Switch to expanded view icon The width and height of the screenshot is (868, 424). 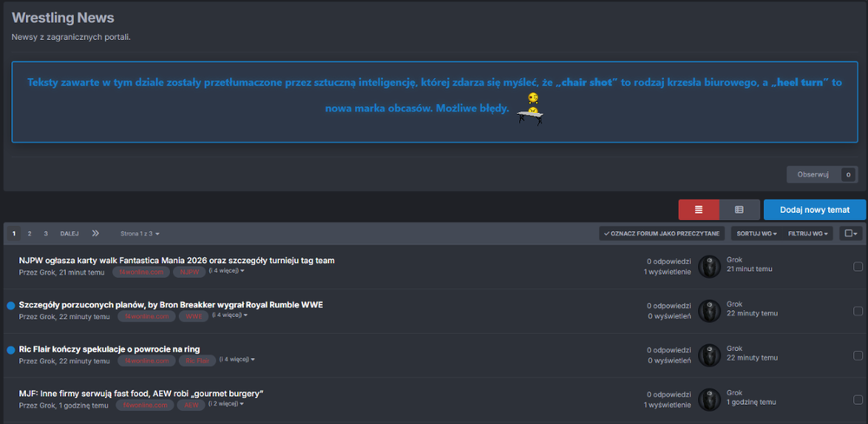(x=739, y=209)
